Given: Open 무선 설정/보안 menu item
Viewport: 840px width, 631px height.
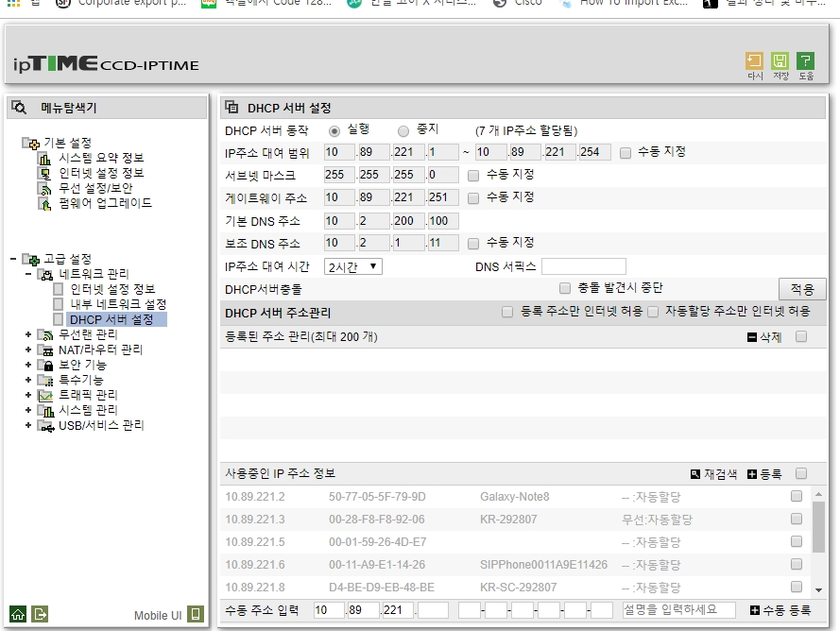Looking at the screenshot, I should pos(95,189).
